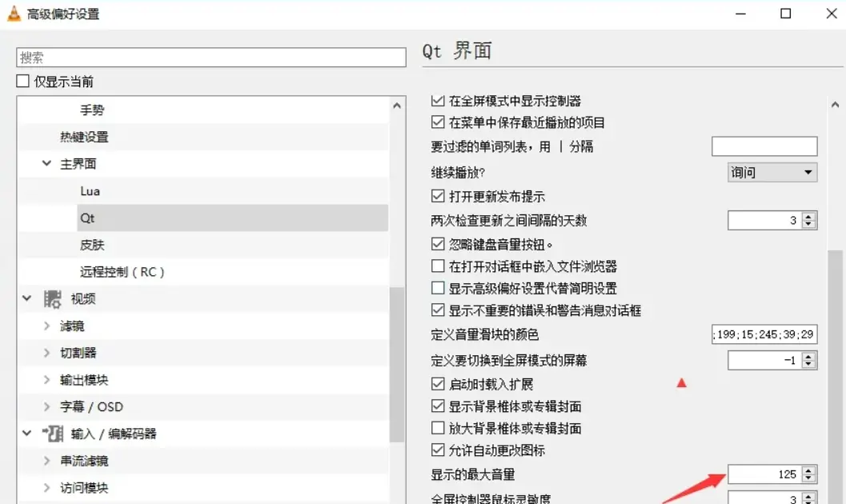Screen dimensions: 846x504
Task: Click the 视频 video category icon
Action: [53, 299]
